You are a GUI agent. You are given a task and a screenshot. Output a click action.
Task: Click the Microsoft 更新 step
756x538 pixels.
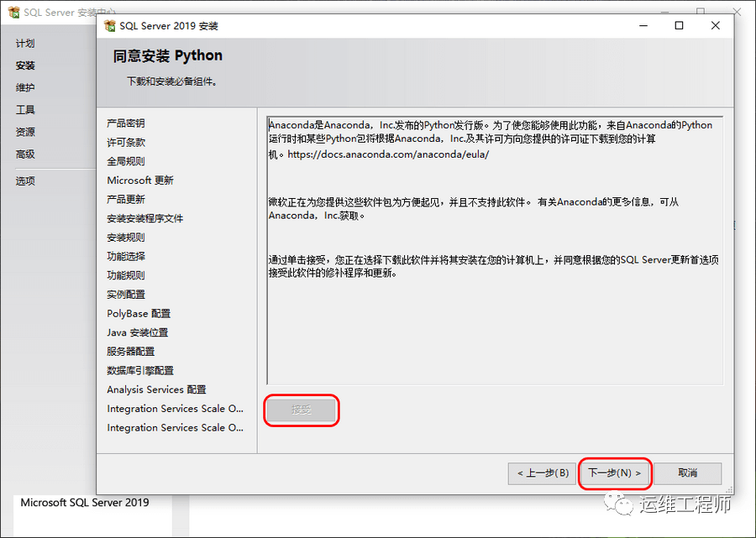click(x=140, y=180)
